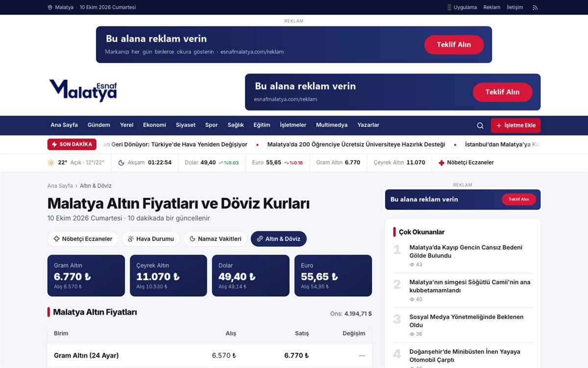Image resolution: width=588 pixels, height=368 pixels.
Task: Click the Dolar green upward trend indicator
Action: coord(228,163)
